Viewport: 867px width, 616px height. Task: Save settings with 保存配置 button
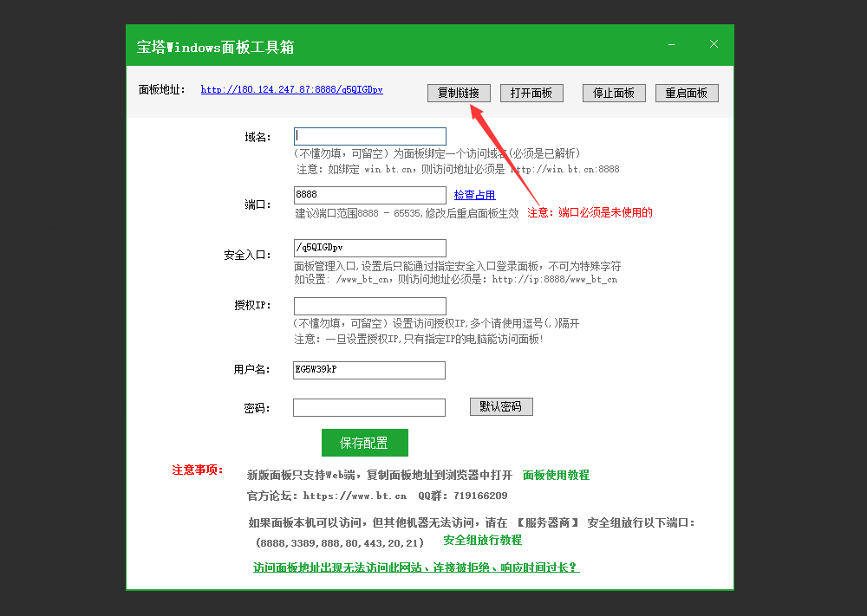[x=365, y=443]
